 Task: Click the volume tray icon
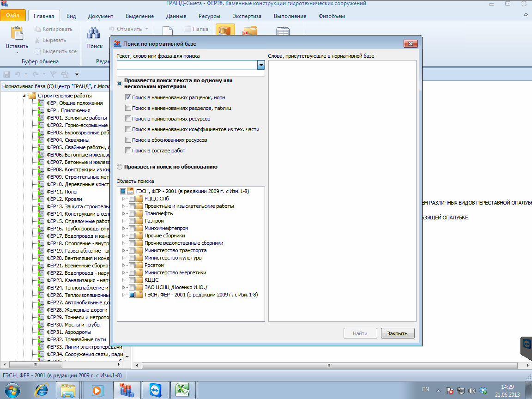pyautogui.click(x=472, y=391)
